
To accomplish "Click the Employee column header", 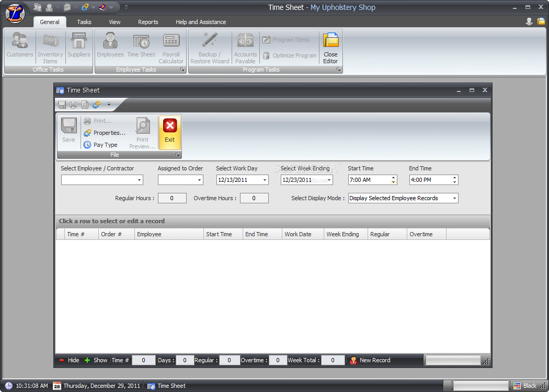I will 169,234.
